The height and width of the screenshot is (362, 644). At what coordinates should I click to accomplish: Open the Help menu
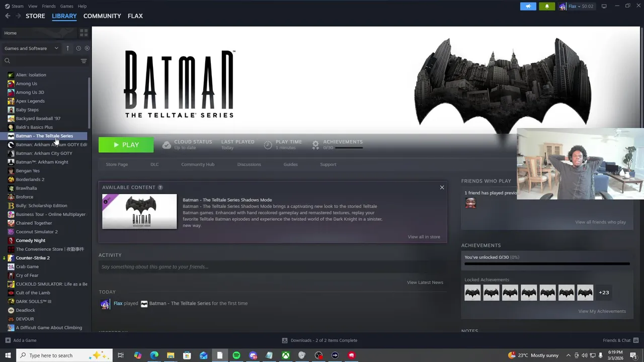tap(82, 6)
